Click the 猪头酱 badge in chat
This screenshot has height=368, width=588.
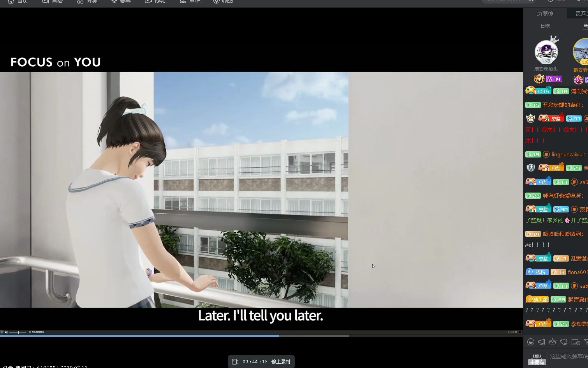click(537, 299)
